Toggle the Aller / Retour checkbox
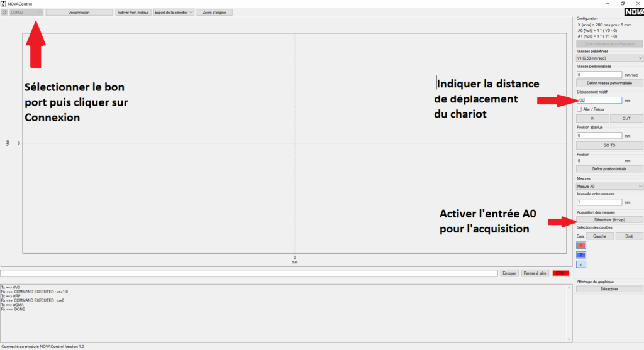The width and height of the screenshot is (644, 350). pyautogui.click(x=579, y=109)
